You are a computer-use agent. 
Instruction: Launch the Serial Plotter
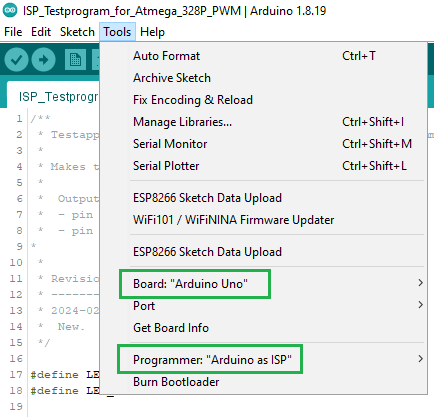click(263, 166)
